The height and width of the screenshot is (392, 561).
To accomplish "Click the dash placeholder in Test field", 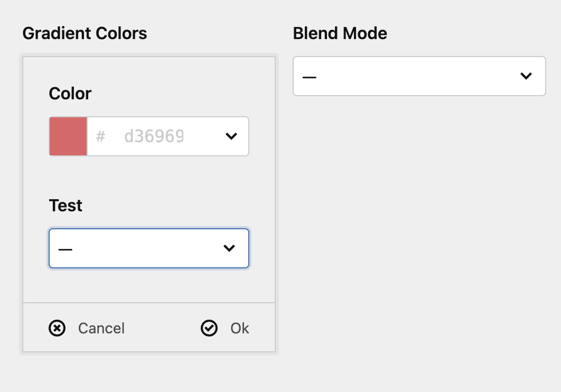I will [x=66, y=249].
